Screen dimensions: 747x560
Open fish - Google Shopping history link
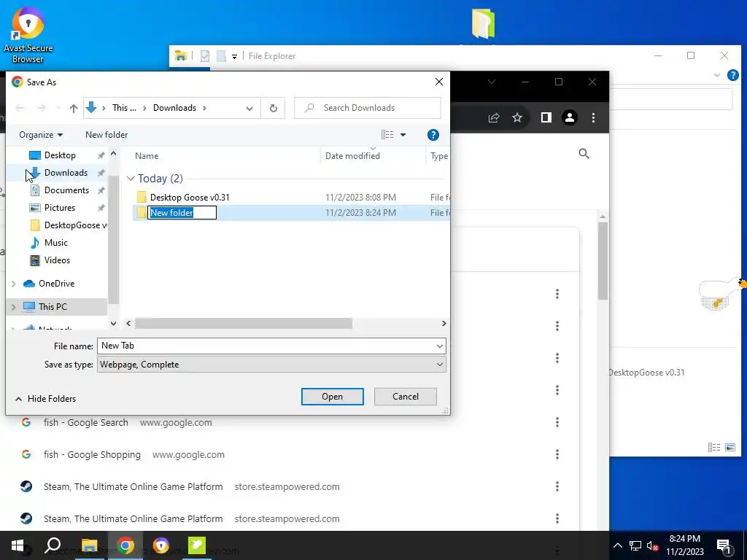pyautogui.click(x=92, y=454)
